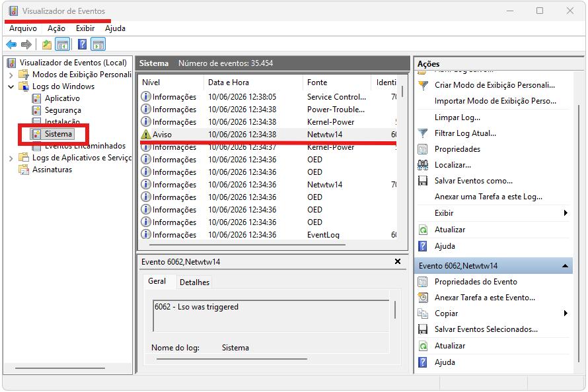The image size is (588, 392).
Task: Collapse the Logs do Windows node
Action: 11,86
